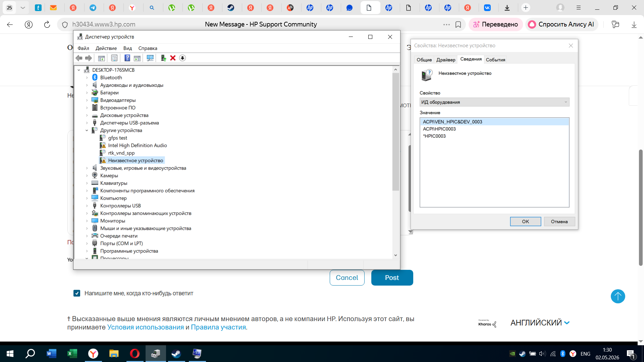Toggle the email me when someone replies checkbox
Image resolution: width=644 pixels, height=362 pixels.
[77, 293]
